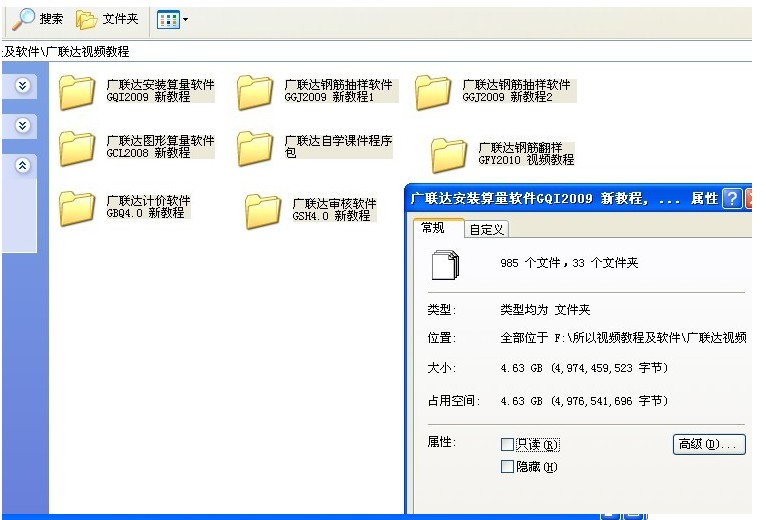Open the Views icon in toolbar
Viewport: 766px width, 520px height.
click(x=168, y=20)
